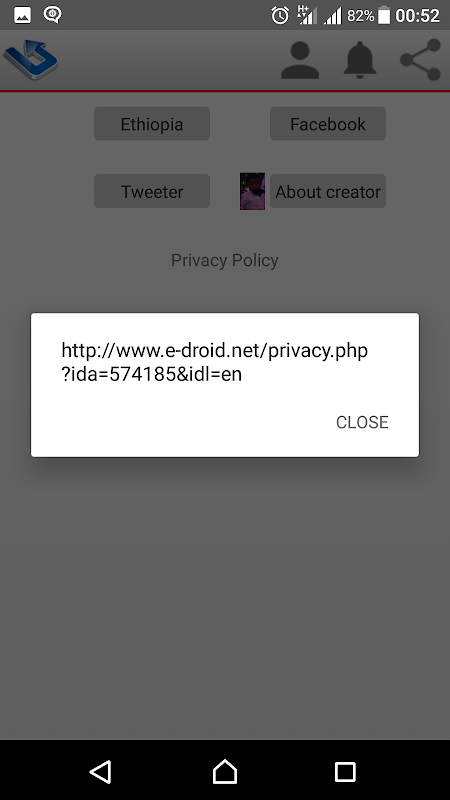Viewport: 450px width, 800px height.
Task: Tap the share icon in header
Action: (x=420, y=60)
